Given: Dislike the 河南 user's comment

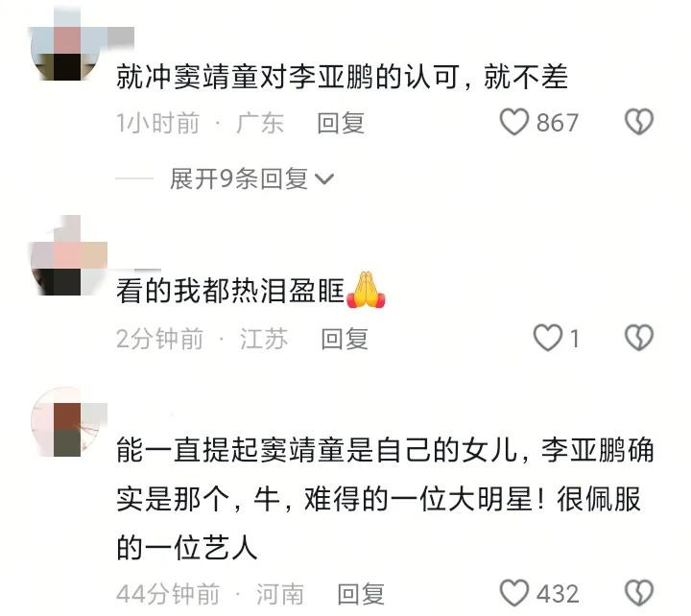Looking at the screenshot, I should tap(639, 593).
